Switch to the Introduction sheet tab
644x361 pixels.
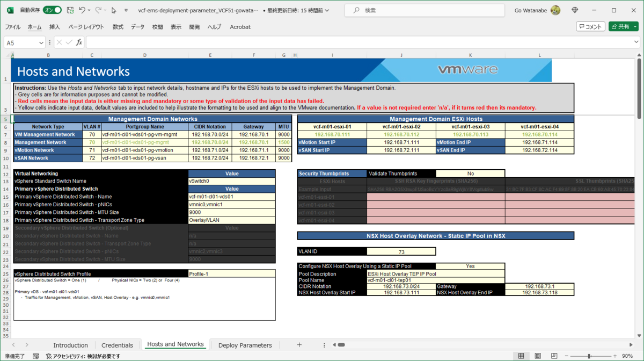coord(70,345)
